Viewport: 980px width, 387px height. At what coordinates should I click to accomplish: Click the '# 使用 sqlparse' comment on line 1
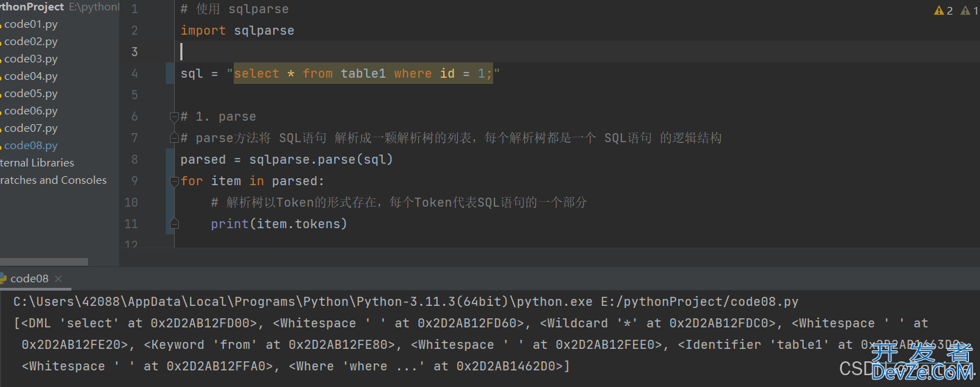point(234,9)
